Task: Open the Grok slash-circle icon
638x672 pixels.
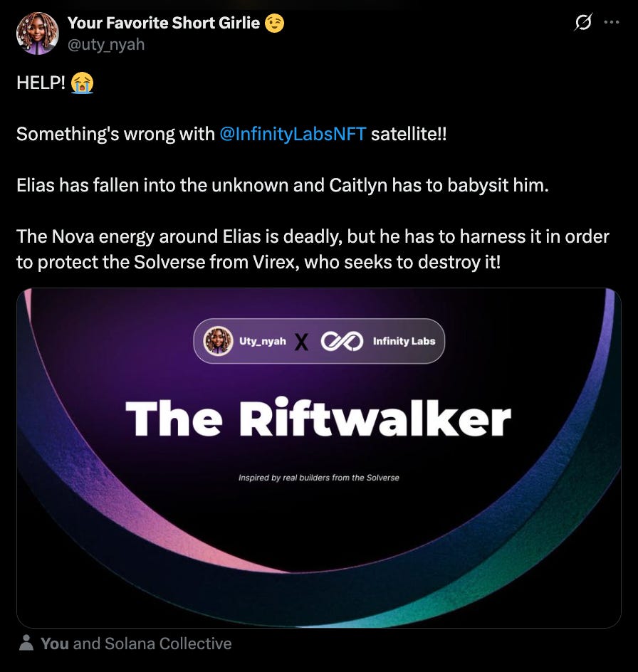Action: coord(583,22)
